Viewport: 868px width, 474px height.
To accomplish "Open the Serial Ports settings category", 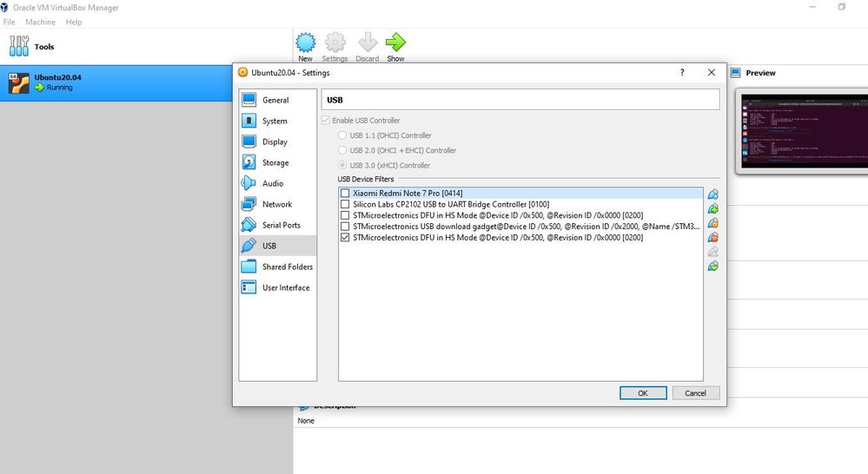I will click(278, 225).
